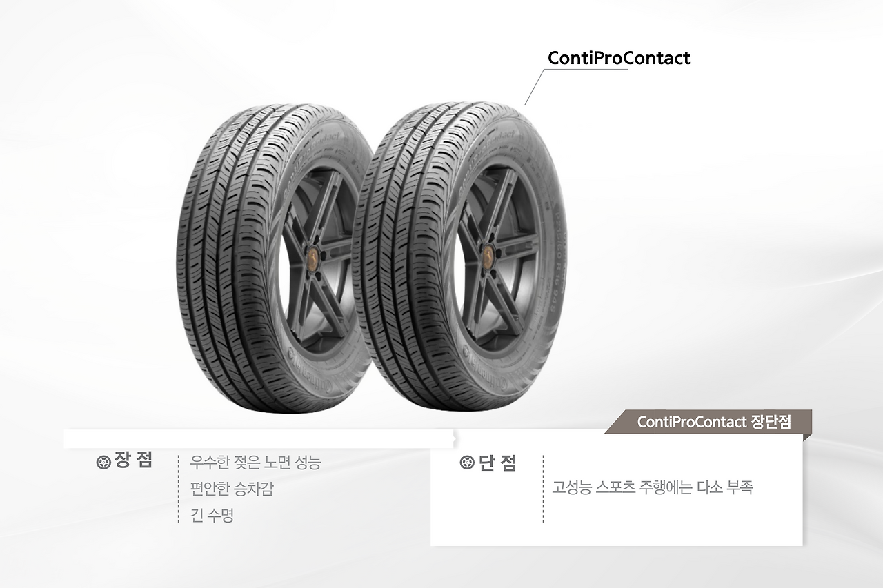Click the dotted divider beside 단 점

click(x=543, y=489)
